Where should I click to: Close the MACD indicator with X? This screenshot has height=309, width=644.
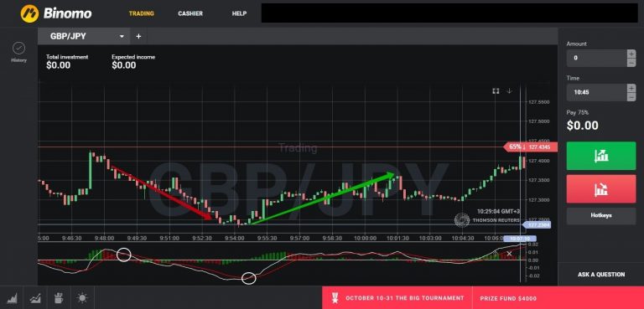click(509, 254)
